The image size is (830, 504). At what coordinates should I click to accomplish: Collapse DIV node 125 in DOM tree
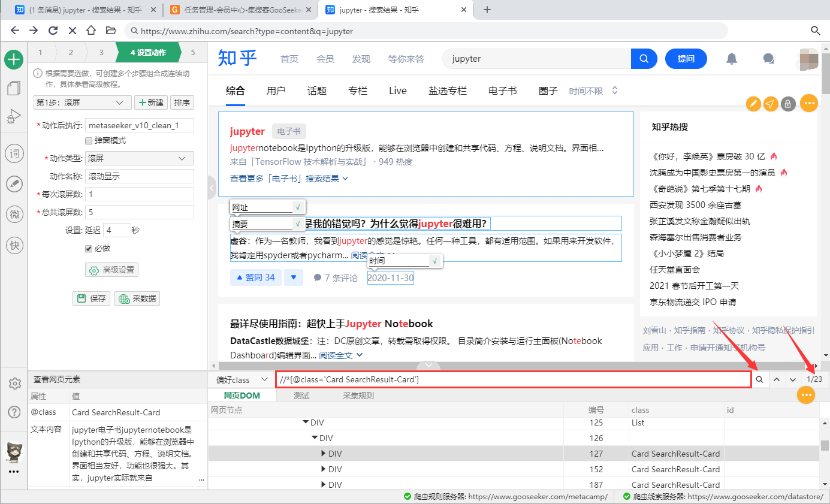click(x=306, y=422)
